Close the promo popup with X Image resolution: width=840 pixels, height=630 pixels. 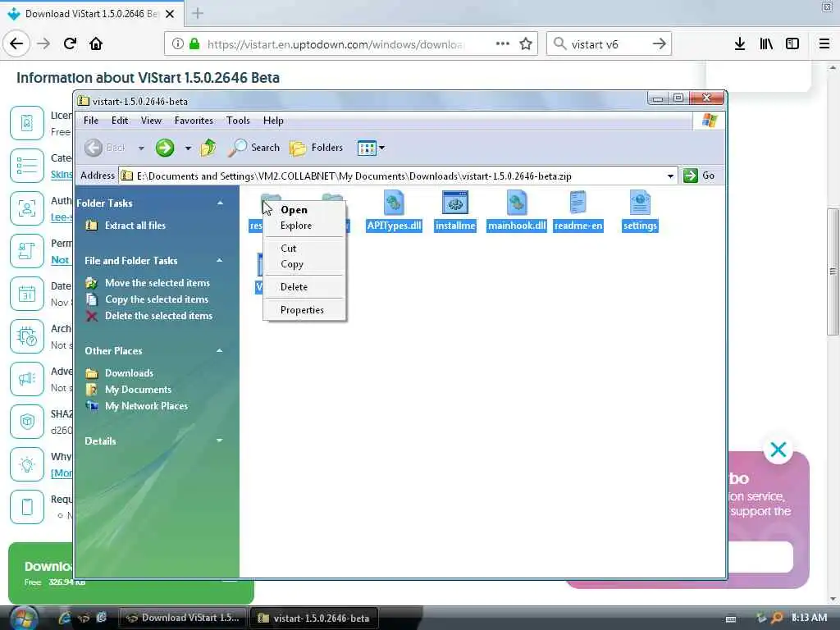[x=778, y=450]
